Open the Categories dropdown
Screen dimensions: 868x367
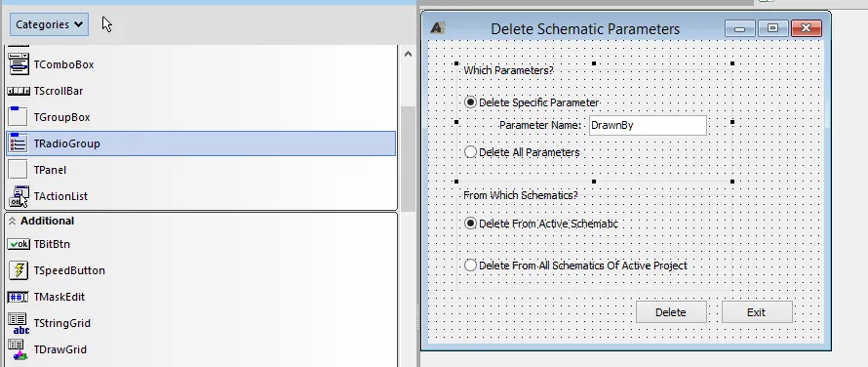coord(49,24)
